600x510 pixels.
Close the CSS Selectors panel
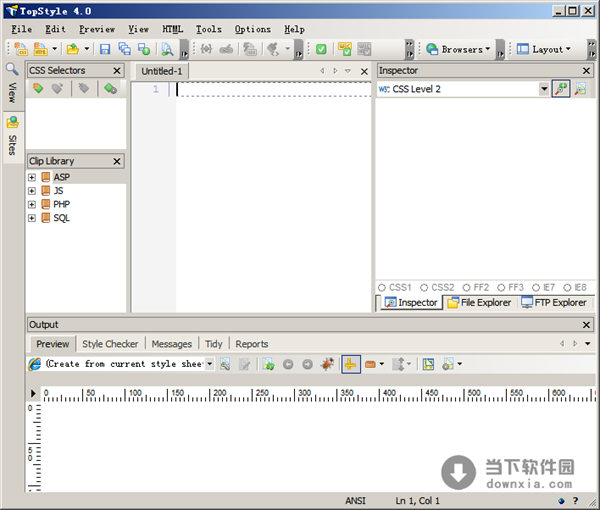(x=117, y=71)
